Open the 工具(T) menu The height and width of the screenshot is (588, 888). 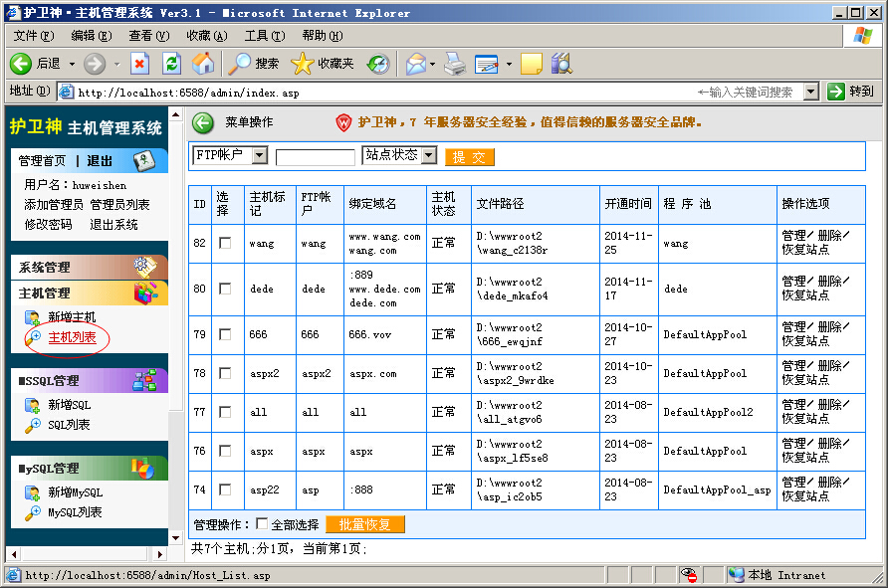(264, 36)
